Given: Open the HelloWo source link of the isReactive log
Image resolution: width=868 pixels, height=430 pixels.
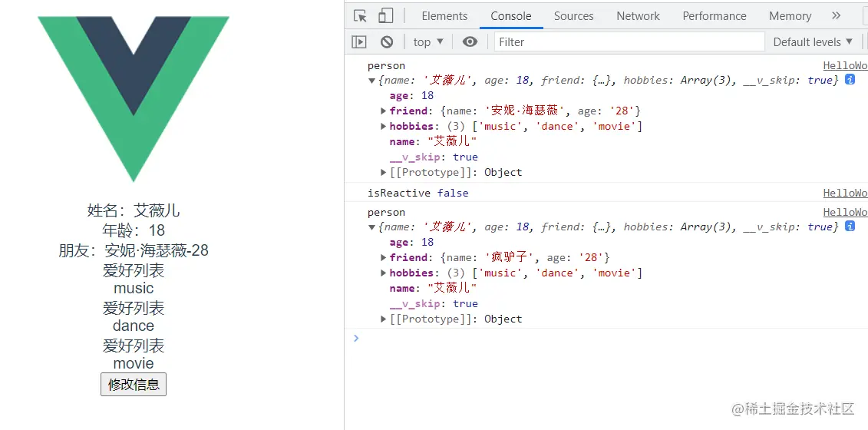Looking at the screenshot, I should (x=845, y=193).
